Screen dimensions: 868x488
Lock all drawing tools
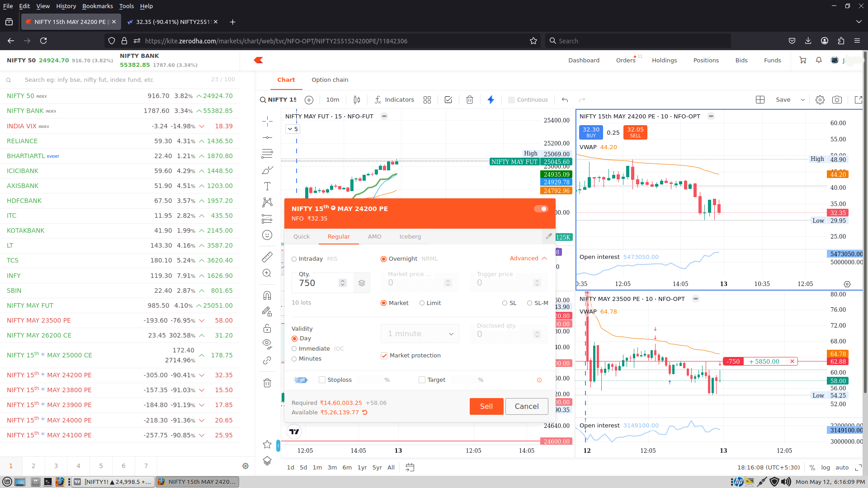tap(267, 328)
